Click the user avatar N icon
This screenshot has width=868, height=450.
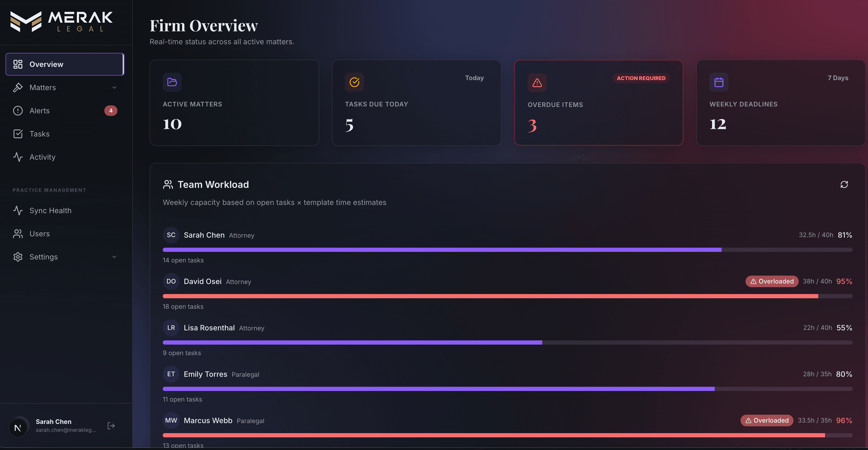coord(18,428)
